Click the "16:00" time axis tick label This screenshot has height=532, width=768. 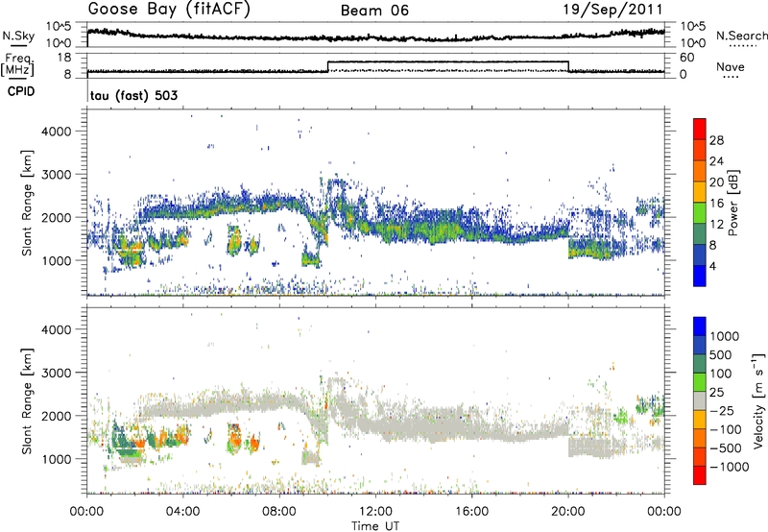(471, 512)
